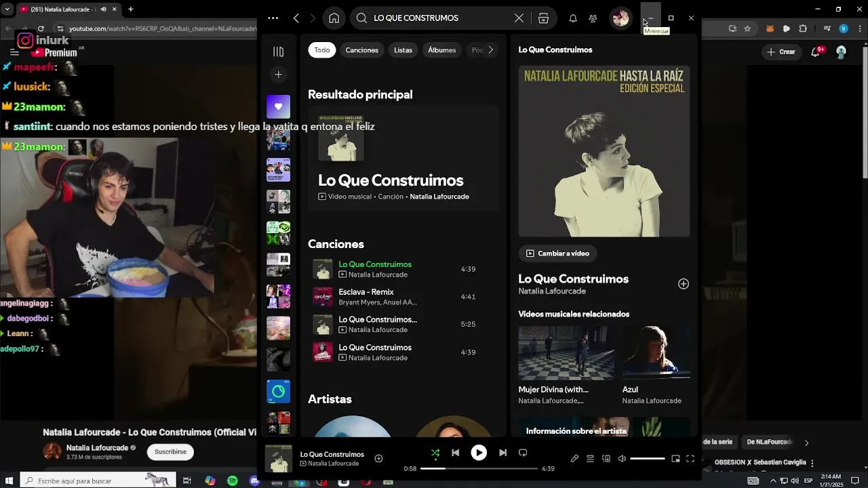Show more YouTube sidebar chips with the arrow
The height and width of the screenshot is (488, 868).
[x=806, y=443]
